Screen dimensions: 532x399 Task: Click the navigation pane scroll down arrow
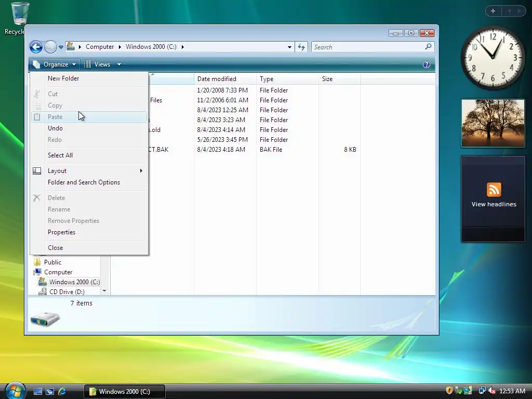tap(104, 291)
